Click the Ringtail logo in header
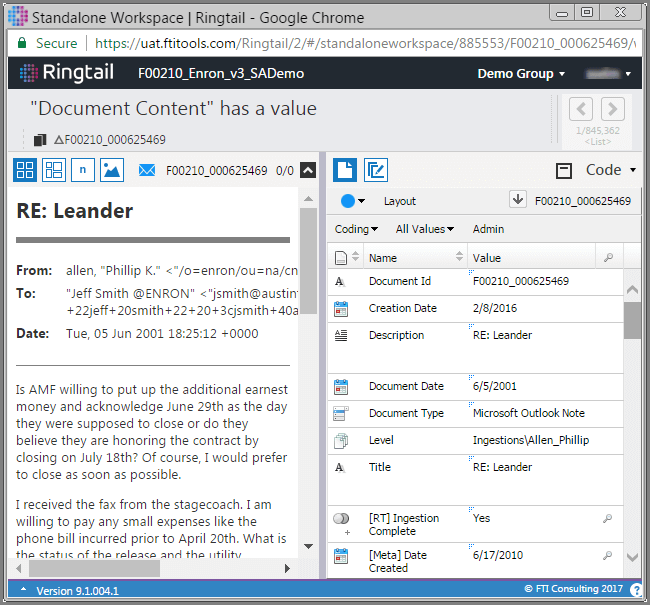Image resolution: width=650 pixels, height=605 pixels. tap(67, 73)
